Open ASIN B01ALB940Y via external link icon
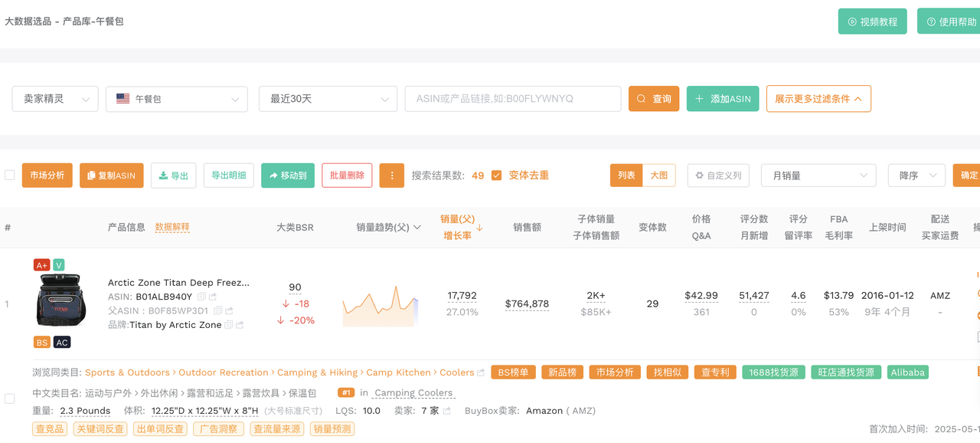This screenshot has height=443, width=980. (213, 297)
